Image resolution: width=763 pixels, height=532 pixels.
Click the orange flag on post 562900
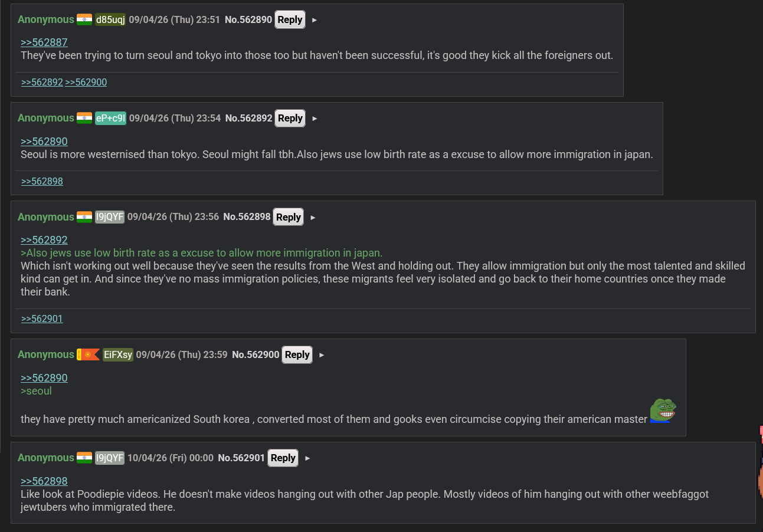[88, 354]
